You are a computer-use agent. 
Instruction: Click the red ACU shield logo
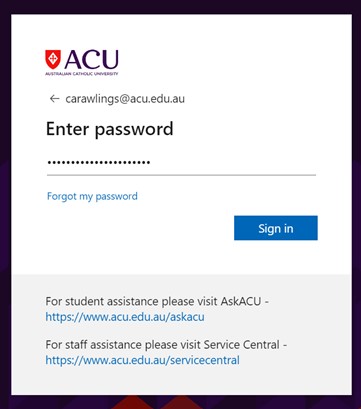tap(53, 59)
